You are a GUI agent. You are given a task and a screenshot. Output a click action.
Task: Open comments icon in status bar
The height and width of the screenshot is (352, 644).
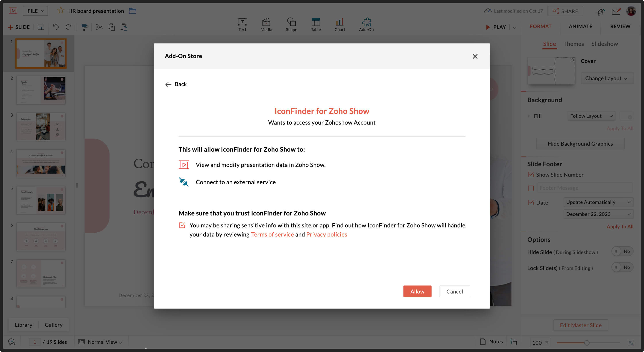click(x=12, y=342)
